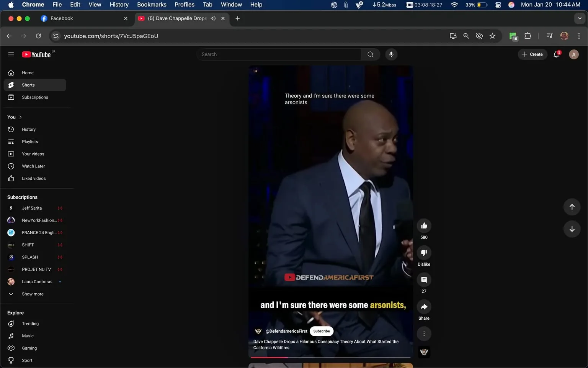Open the comments on this short
Image resolution: width=588 pixels, height=368 pixels.
coord(424,280)
